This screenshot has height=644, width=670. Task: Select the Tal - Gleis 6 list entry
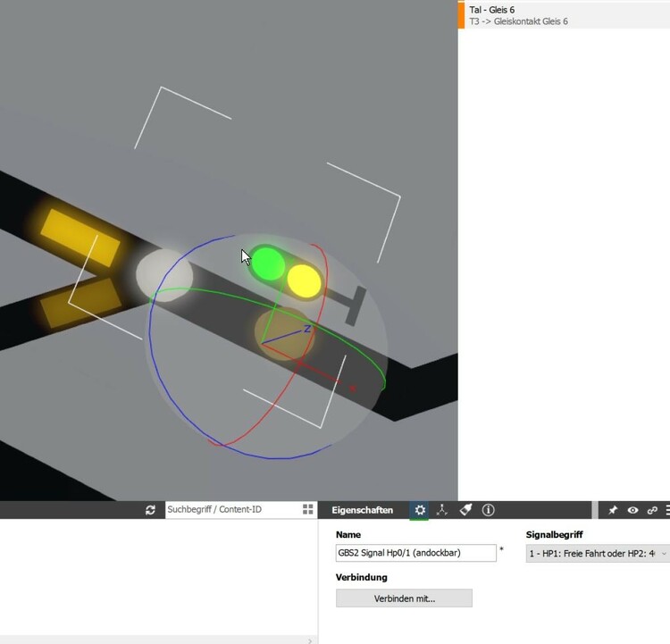click(x=564, y=15)
